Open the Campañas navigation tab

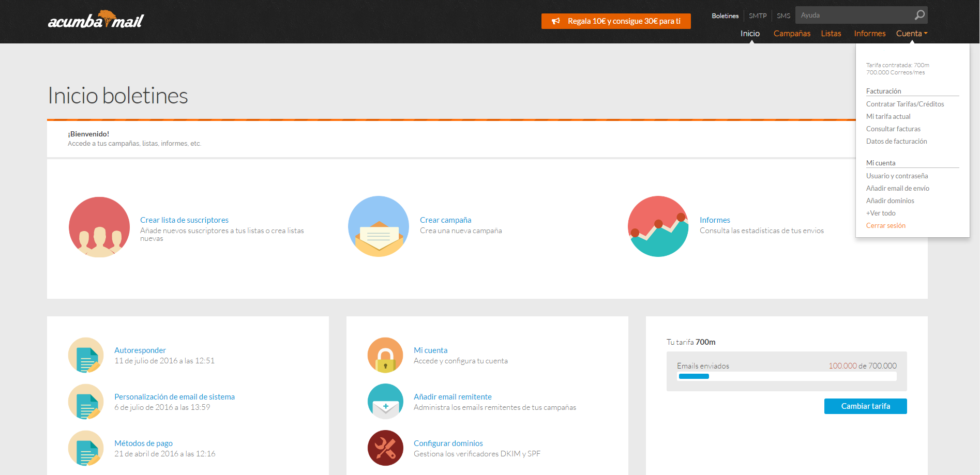click(x=792, y=34)
